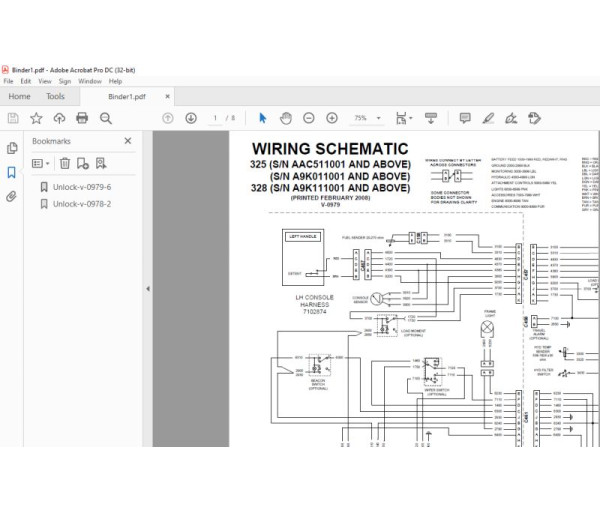Viewport: 600px width, 511px height.
Task: Click the Save file icon
Action: [x=13, y=118]
